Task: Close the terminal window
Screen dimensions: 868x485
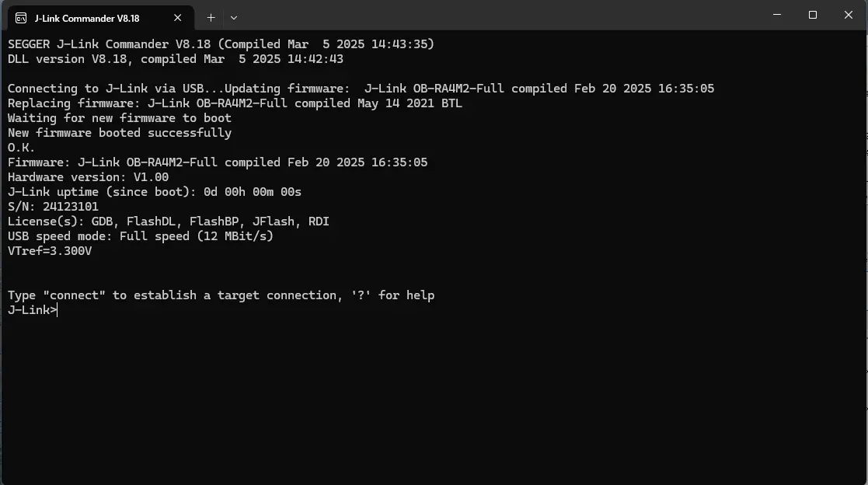Action: point(848,15)
